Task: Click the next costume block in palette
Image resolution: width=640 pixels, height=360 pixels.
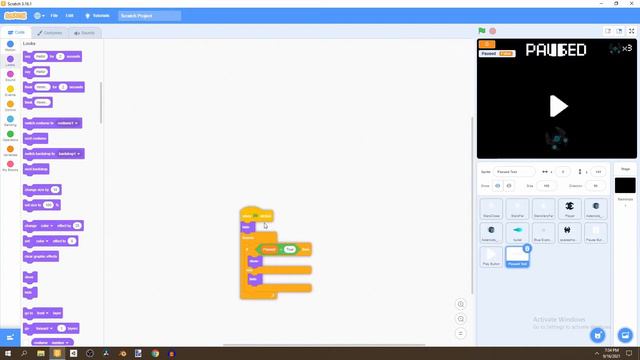Action: pos(36,138)
